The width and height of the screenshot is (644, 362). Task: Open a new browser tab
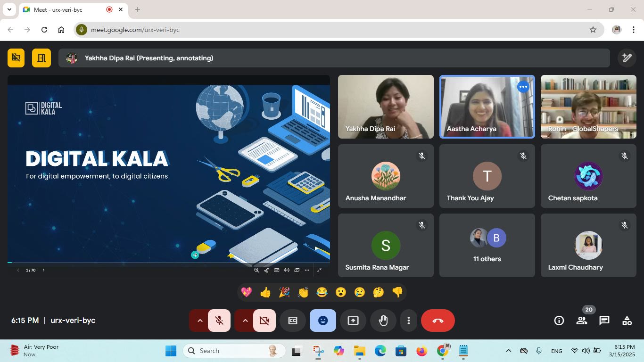138,9
